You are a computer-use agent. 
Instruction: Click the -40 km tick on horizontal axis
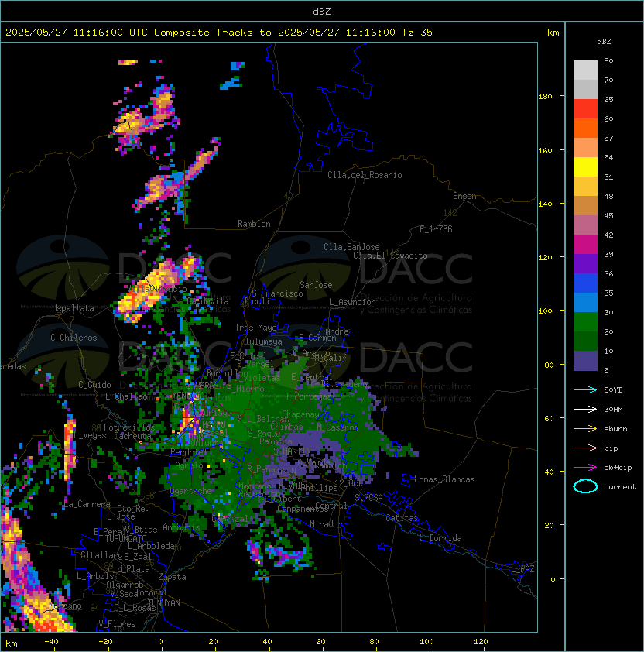[51, 642]
